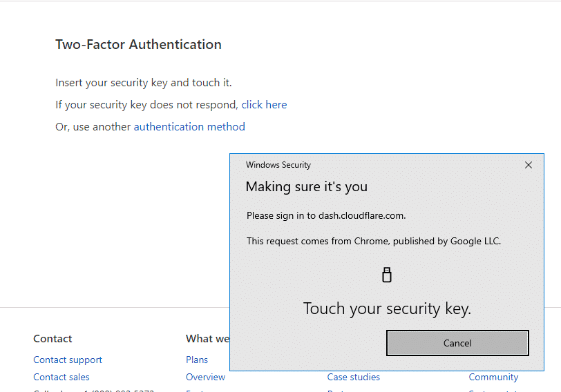561x392 pixels.
Task: Click 'Making sure it's you' title
Action: pyautogui.click(x=307, y=187)
